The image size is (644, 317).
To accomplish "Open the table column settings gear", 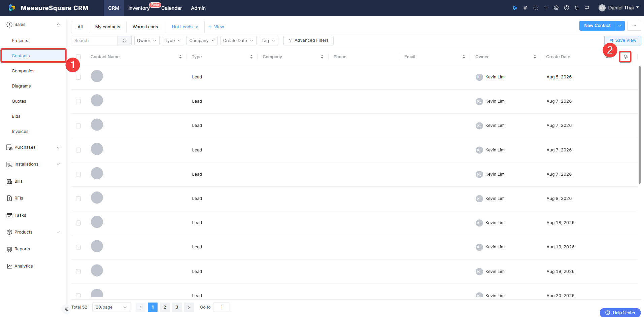I will [625, 57].
